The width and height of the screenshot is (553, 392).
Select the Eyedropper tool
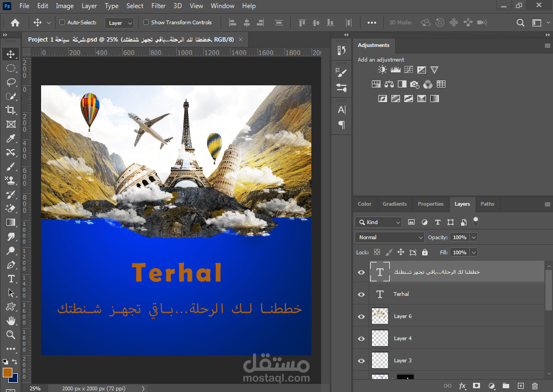point(11,138)
